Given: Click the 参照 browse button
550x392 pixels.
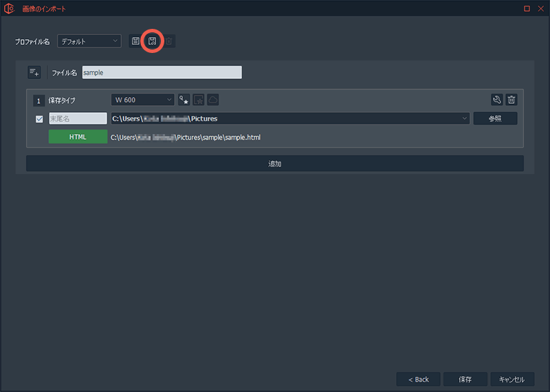Looking at the screenshot, I should click(x=495, y=118).
